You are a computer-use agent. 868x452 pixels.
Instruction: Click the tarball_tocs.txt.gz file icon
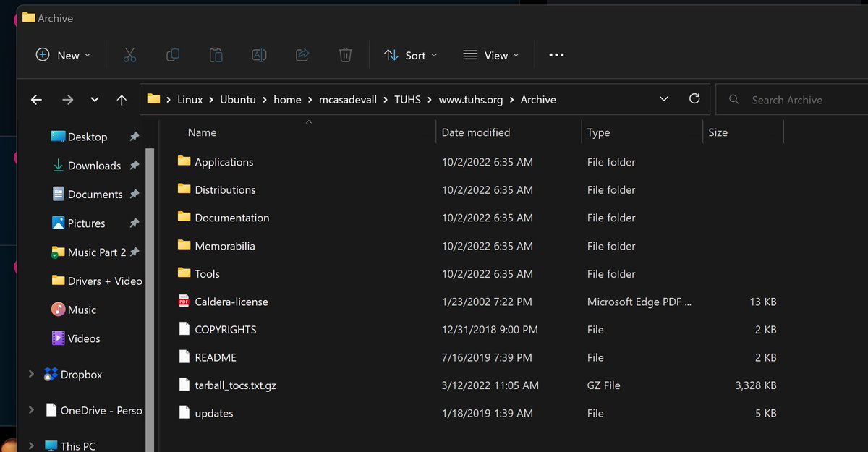point(184,385)
